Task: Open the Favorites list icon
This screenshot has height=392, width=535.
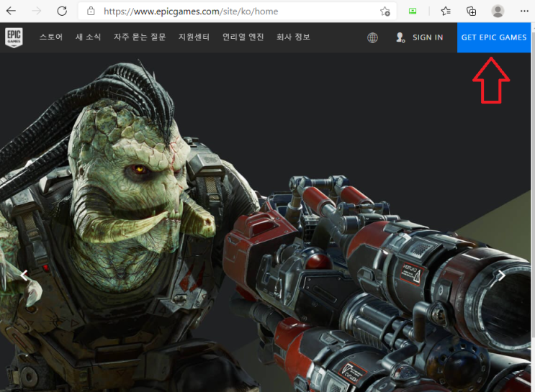Action: (x=446, y=12)
